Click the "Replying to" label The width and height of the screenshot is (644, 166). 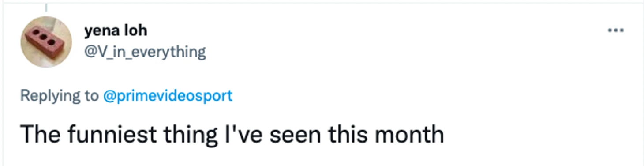tap(60, 96)
